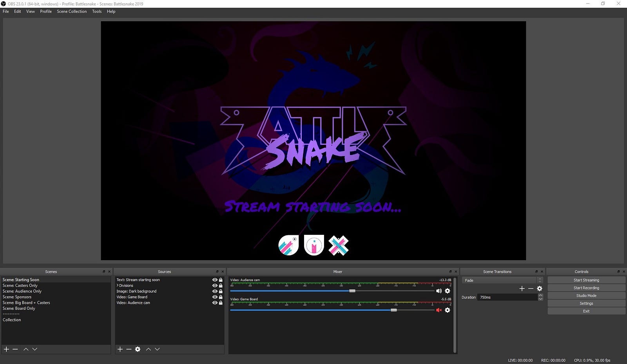This screenshot has width=627, height=364.
Task: Open the File menu
Action: pos(6,11)
